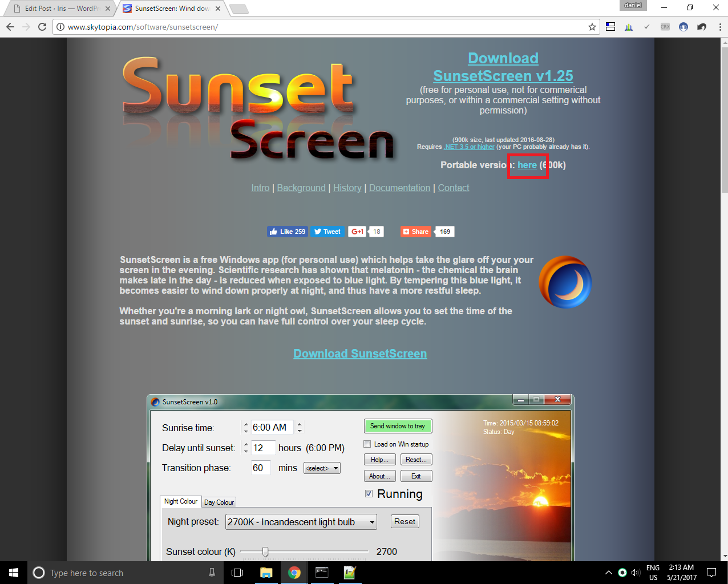Screen dimensions: 728x584
Task: Click the ENG US language indicator
Action: (653, 573)
